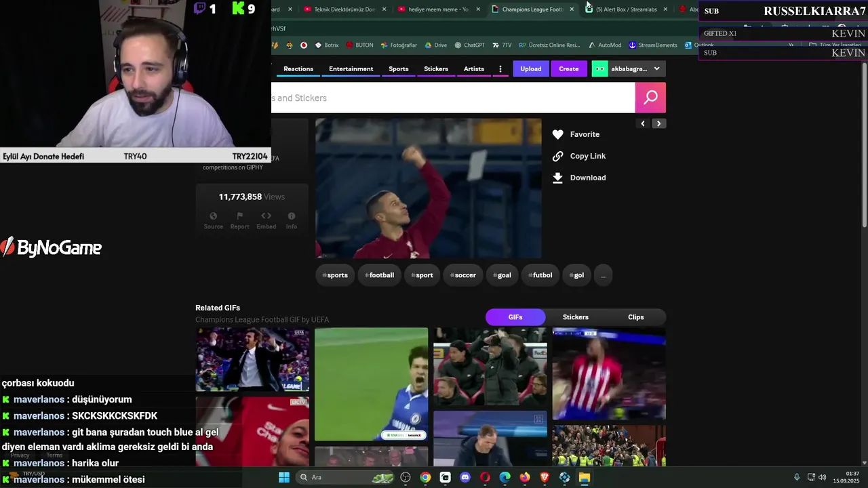Click the #sports tag
The height and width of the screenshot is (488, 868).
click(335, 275)
